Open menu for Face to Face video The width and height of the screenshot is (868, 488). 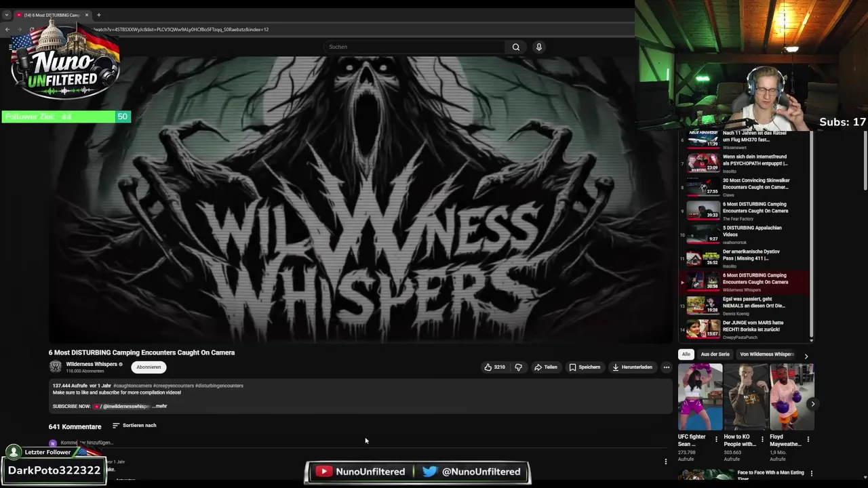point(811,474)
